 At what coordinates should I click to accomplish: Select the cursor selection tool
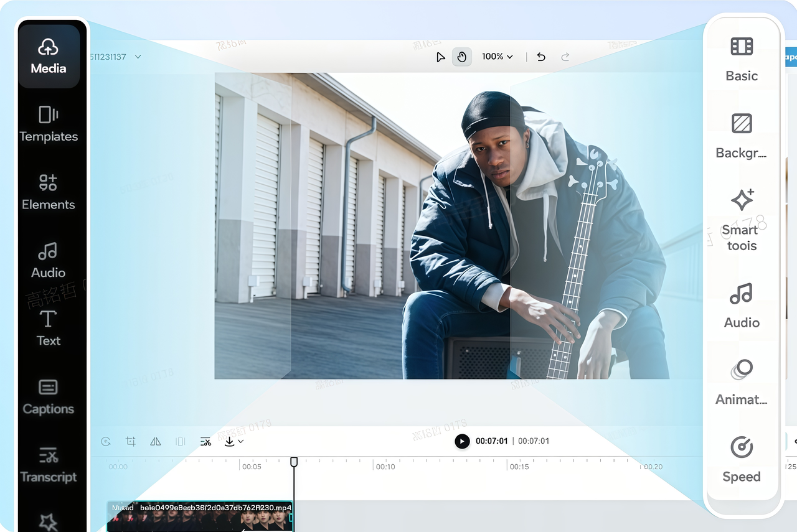(x=441, y=56)
